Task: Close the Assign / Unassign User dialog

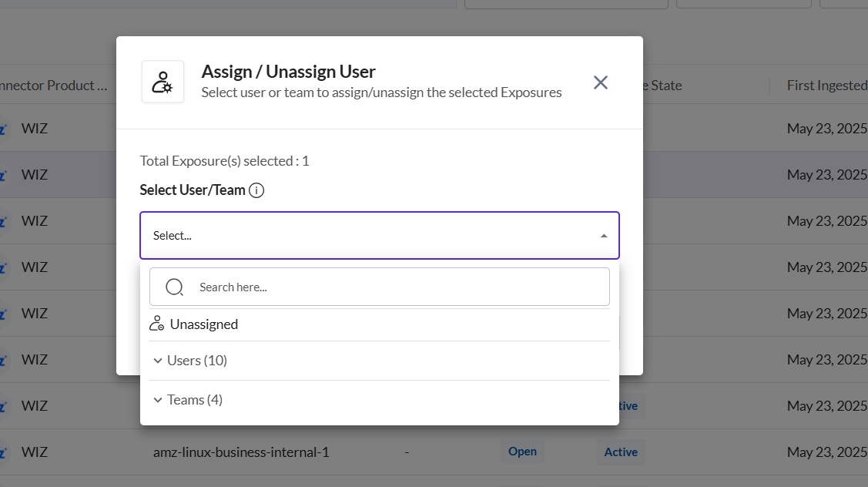Action: (x=600, y=82)
